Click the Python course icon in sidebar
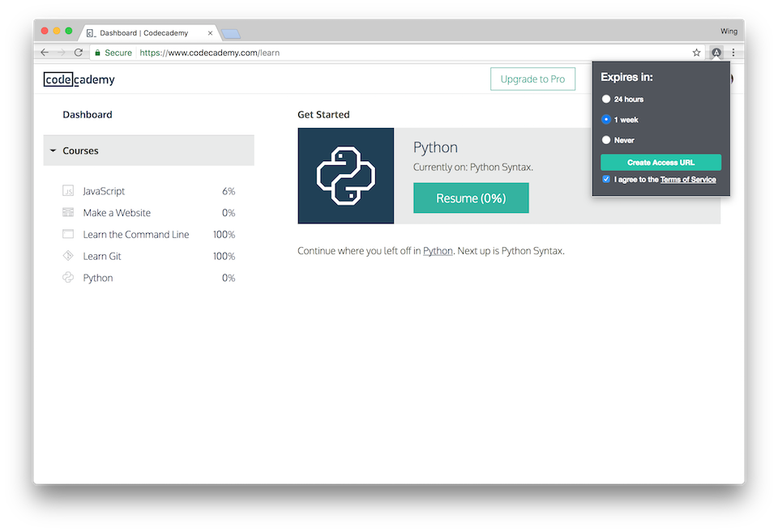Screen dimensions: 778x532 (68, 278)
